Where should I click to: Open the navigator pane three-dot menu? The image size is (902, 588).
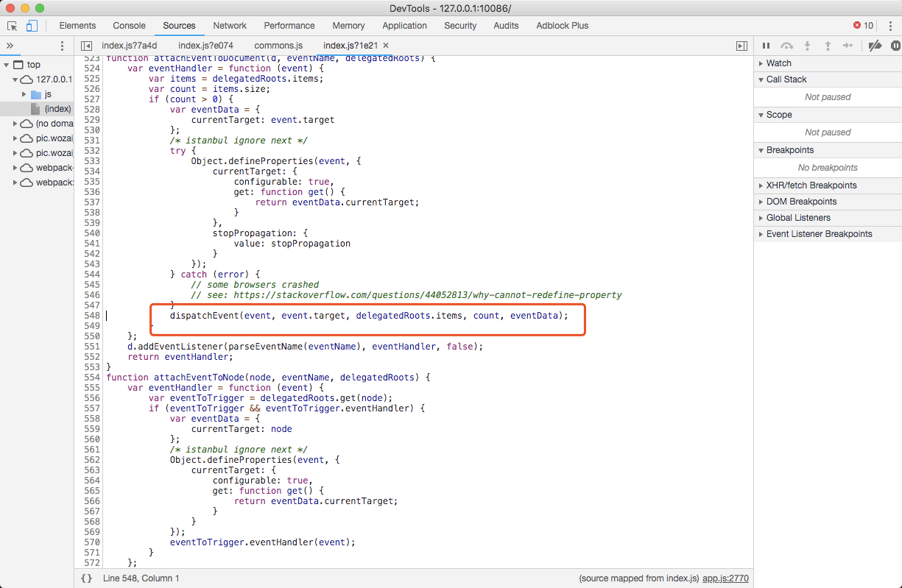(x=62, y=46)
